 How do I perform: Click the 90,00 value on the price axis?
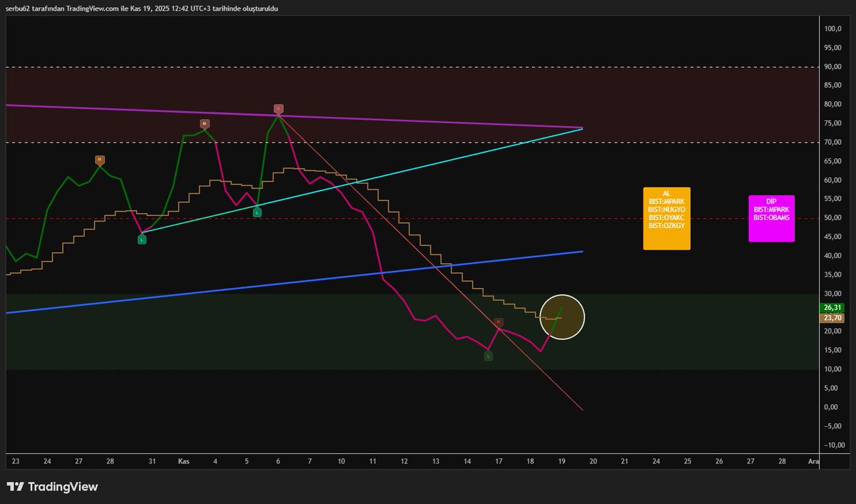[x=832, y=66]
